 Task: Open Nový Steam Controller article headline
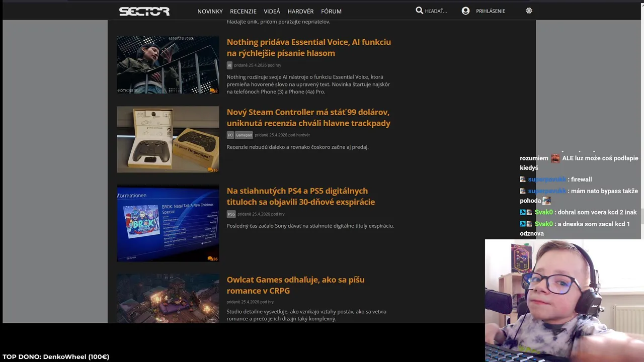click(x=308, y=118)
